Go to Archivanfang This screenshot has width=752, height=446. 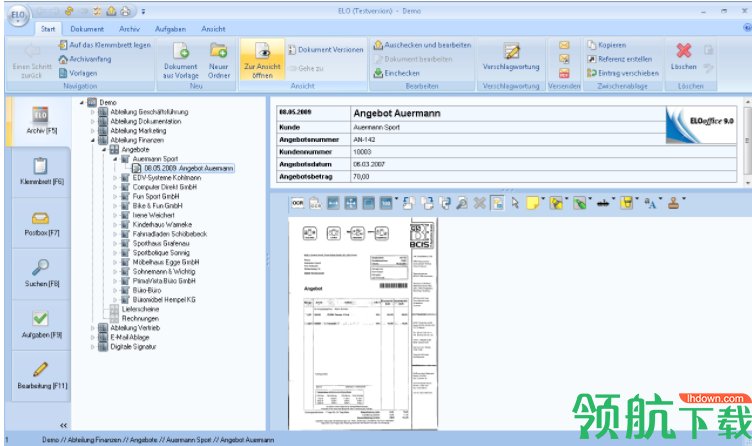pos(85,59)
